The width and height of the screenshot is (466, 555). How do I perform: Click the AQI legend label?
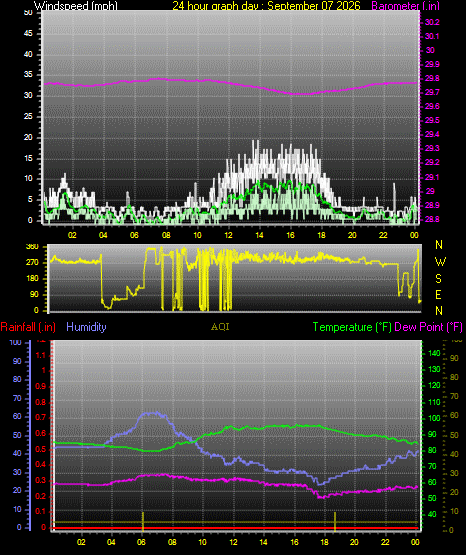tap(220, 327)
